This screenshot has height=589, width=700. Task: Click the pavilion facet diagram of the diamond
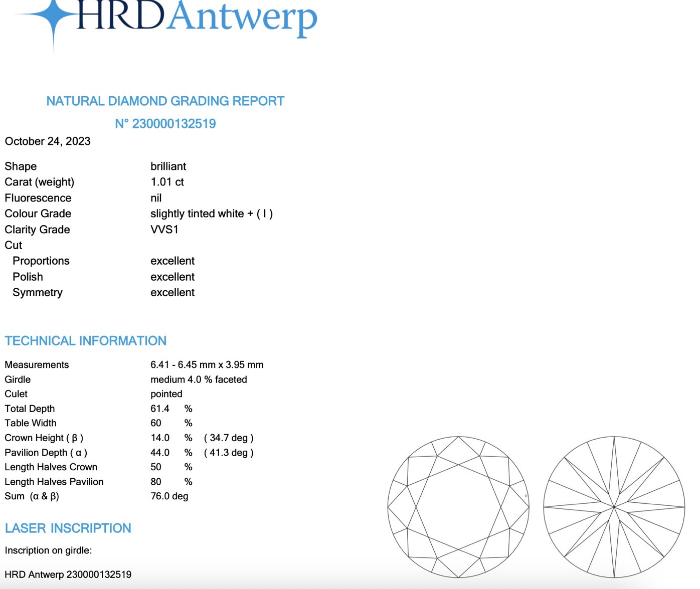tap(614, 507)
